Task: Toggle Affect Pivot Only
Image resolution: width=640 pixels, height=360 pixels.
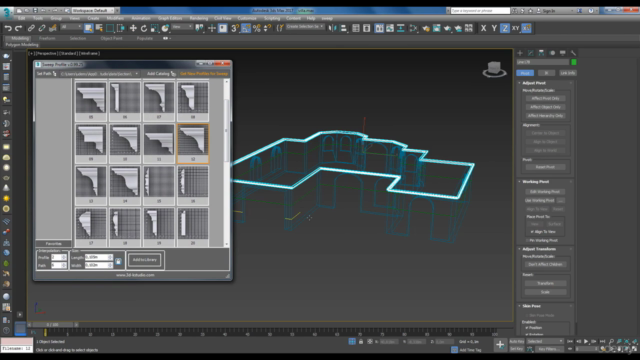Action: pos(545,98)
